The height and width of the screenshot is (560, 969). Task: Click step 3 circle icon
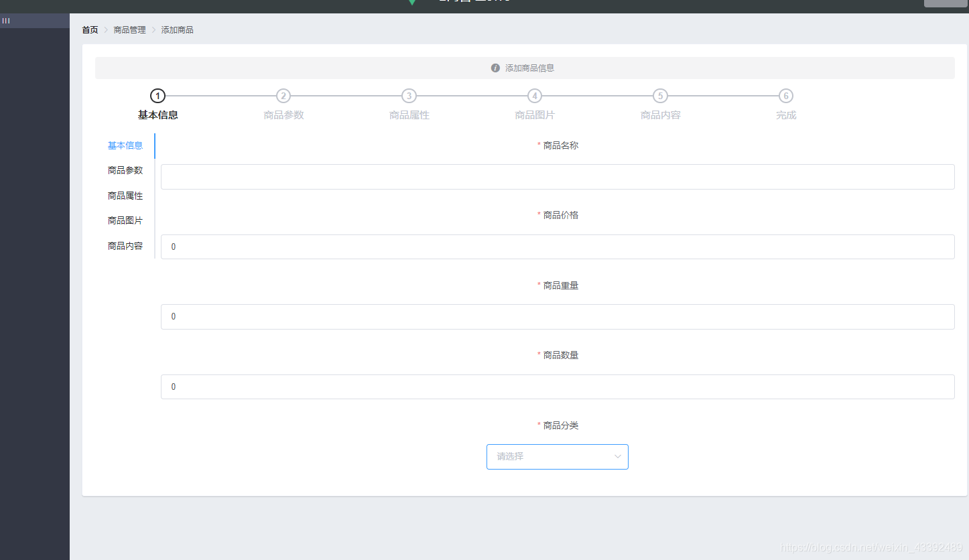(x=409, y=96)
